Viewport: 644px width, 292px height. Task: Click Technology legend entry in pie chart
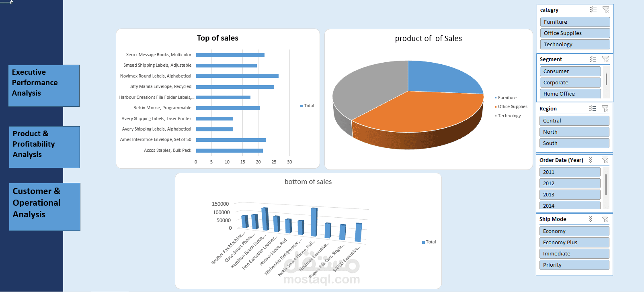tap(507, 116)
